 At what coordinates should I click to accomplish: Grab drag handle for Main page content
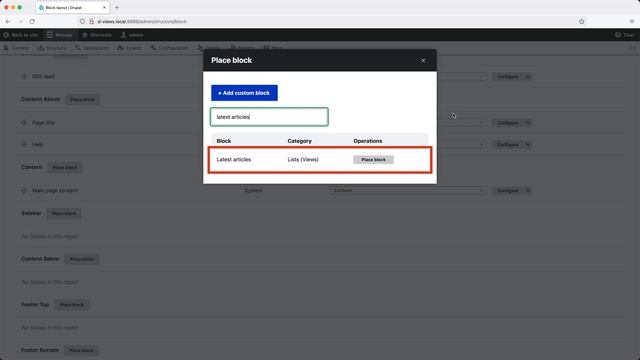coord(24,190)
